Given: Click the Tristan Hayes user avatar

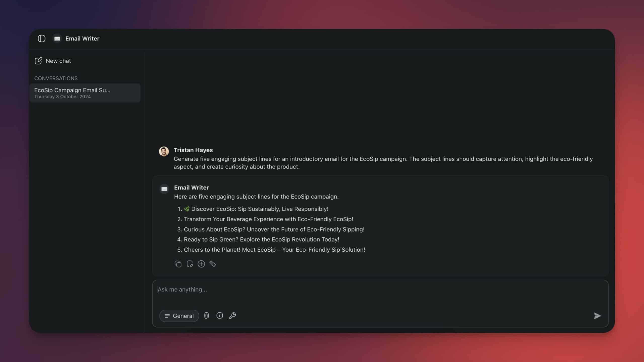Looking at the screenshot, I should pyautogui.click(x=164, y=151).
